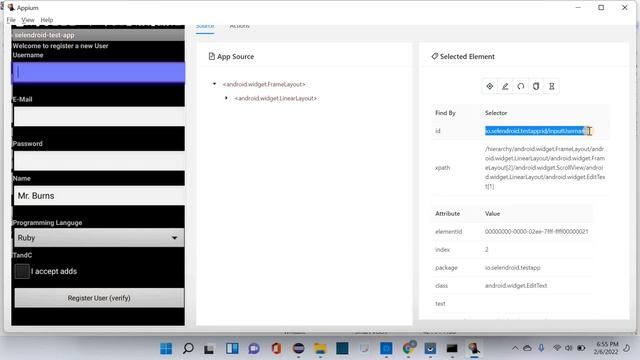Viewport: 640px width, 360px height.
Task: Click 'Welcome to register a new User' text
Action: 60,46
